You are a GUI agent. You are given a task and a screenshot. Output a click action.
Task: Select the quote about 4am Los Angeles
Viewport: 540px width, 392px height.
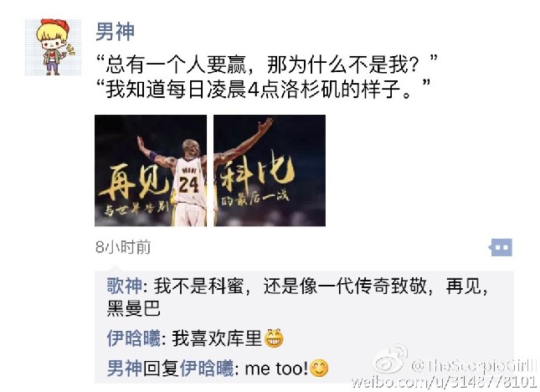pyautogui.click(x=263, y=89)
